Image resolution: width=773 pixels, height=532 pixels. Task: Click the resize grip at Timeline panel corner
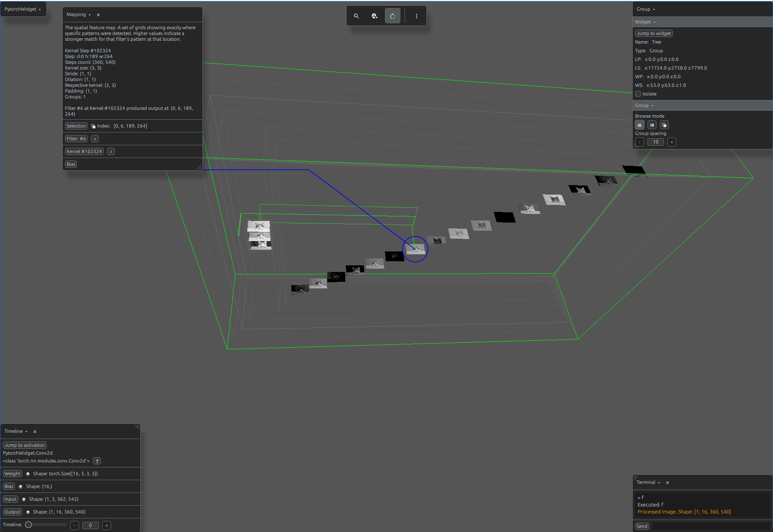click(x=137, y=427)
